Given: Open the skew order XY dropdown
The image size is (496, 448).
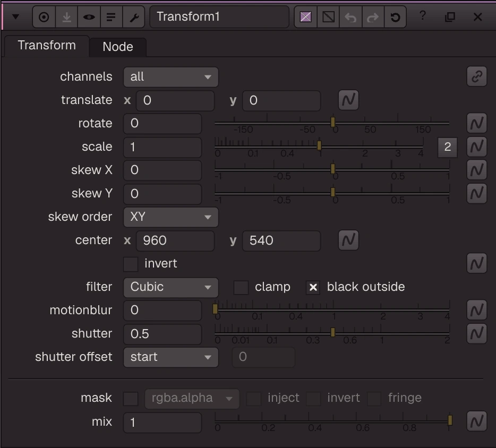Looking at the screenshot, I should pyautogui.click(x=171, y=217).
